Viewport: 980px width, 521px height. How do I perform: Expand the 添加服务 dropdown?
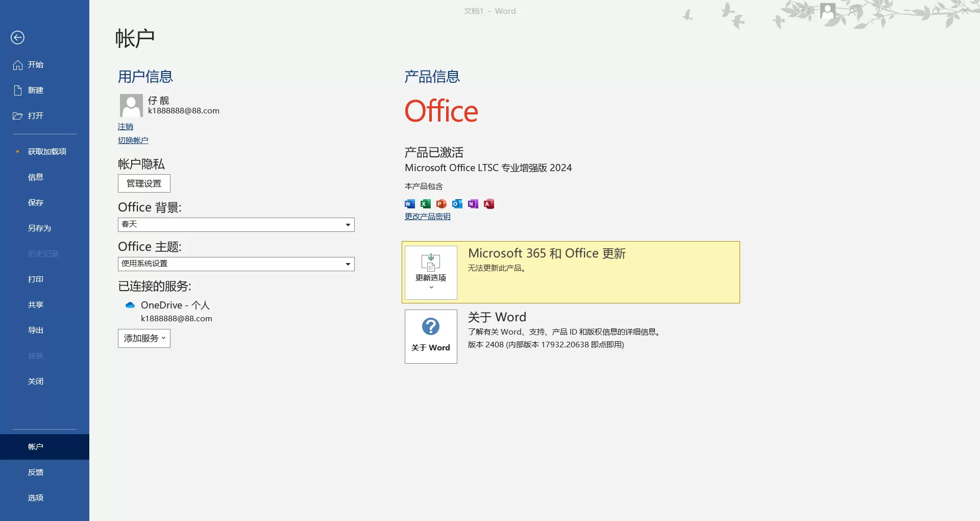(x=143, y=338)
